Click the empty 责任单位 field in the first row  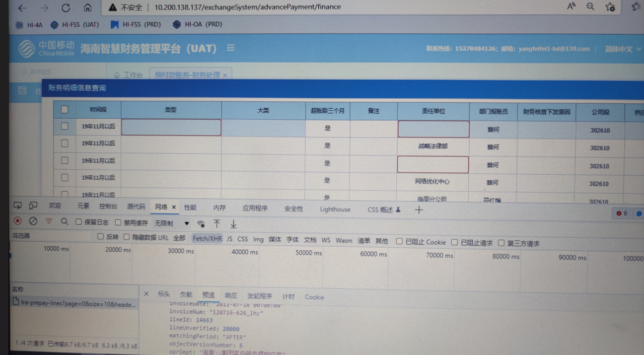pyautogui.click(x=433, y=129)
